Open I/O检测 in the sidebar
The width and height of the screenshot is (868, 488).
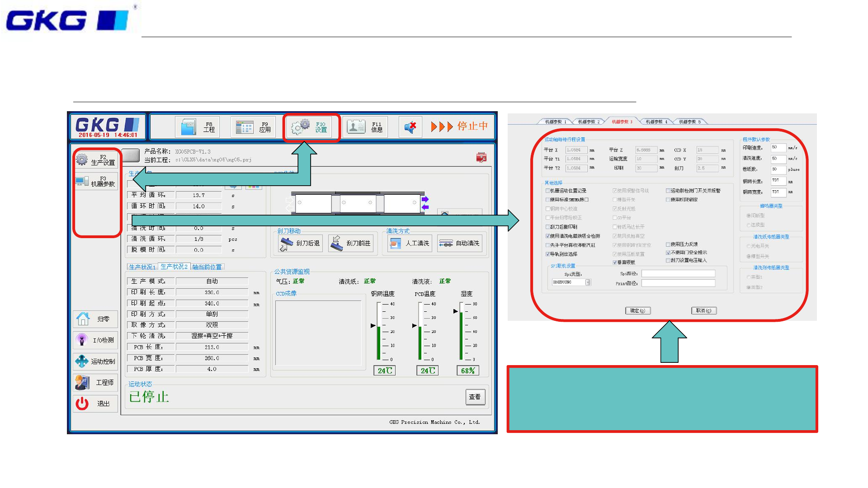[x=96, y=340]
